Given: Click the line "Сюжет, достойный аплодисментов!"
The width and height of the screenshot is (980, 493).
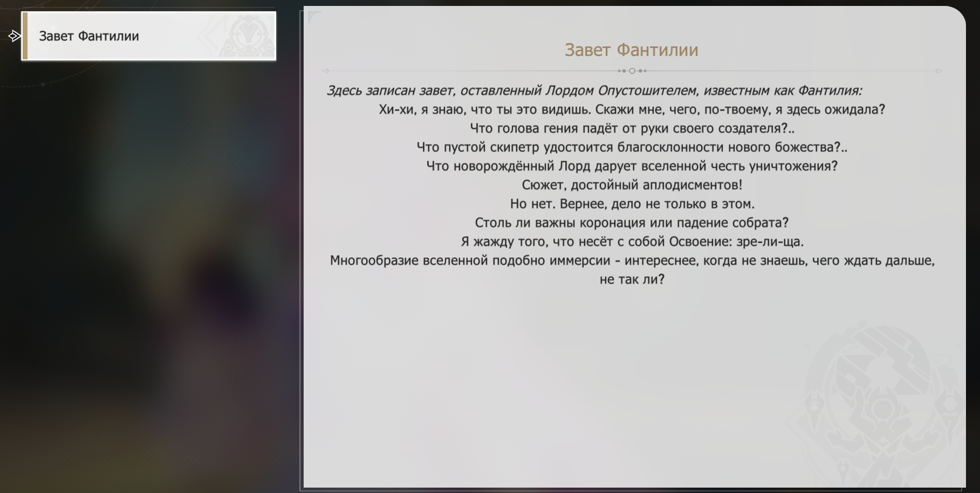Looking at the screenshot, I should [632, 185].
